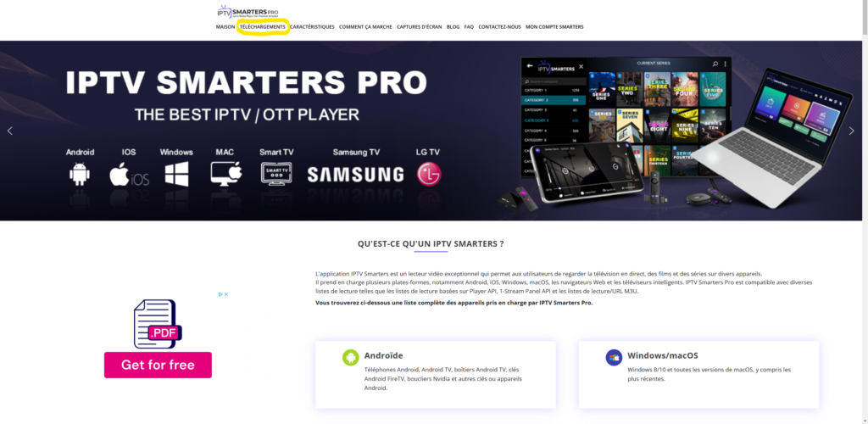868x424 pixels.
Task: Click the Get for free button
Action: click(x=158, y=365)
